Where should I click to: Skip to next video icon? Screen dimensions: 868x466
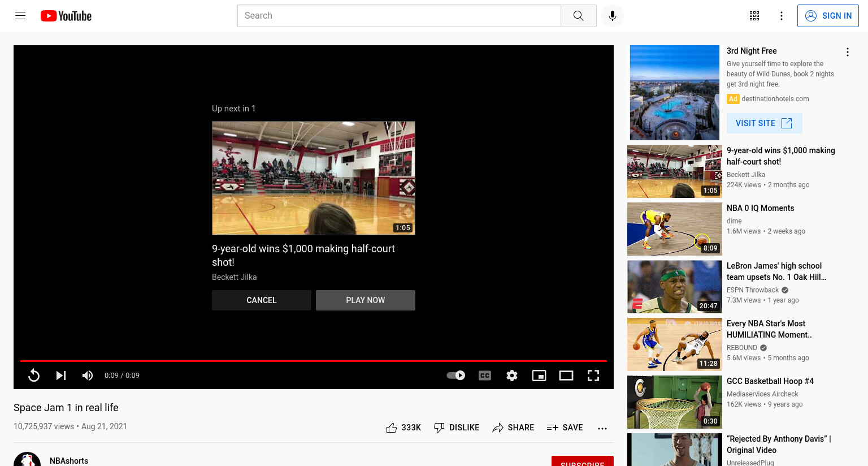(61, 376)
